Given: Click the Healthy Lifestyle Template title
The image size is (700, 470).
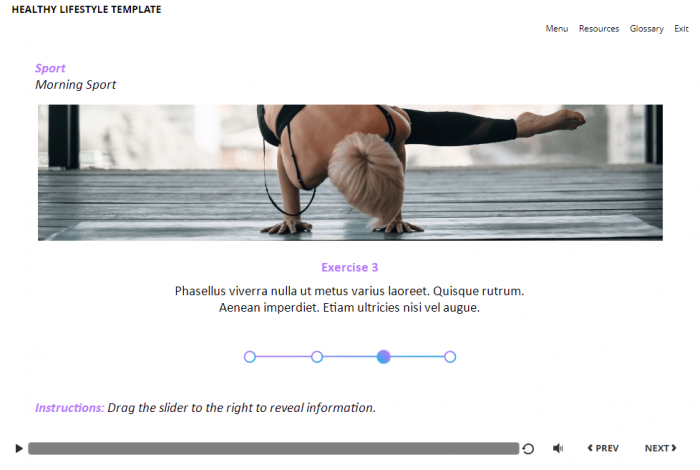Looking at the screenshot, I should pos(87,9).
